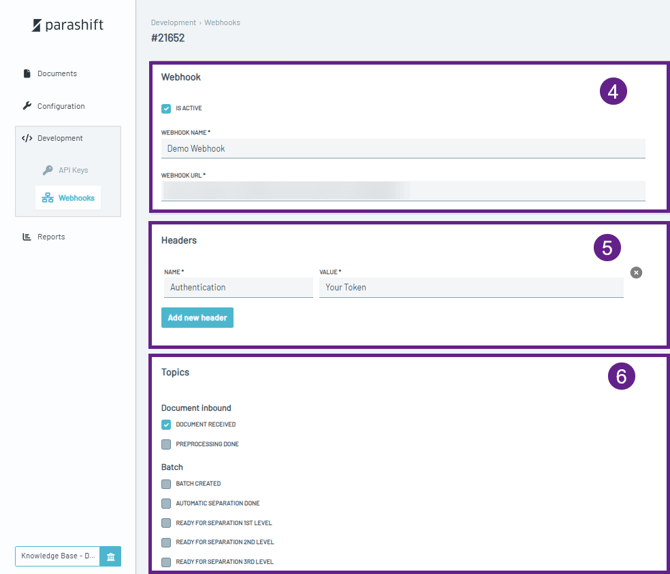
Task: Open the Knowledge Base tenant selector
Action: point(58,556)
